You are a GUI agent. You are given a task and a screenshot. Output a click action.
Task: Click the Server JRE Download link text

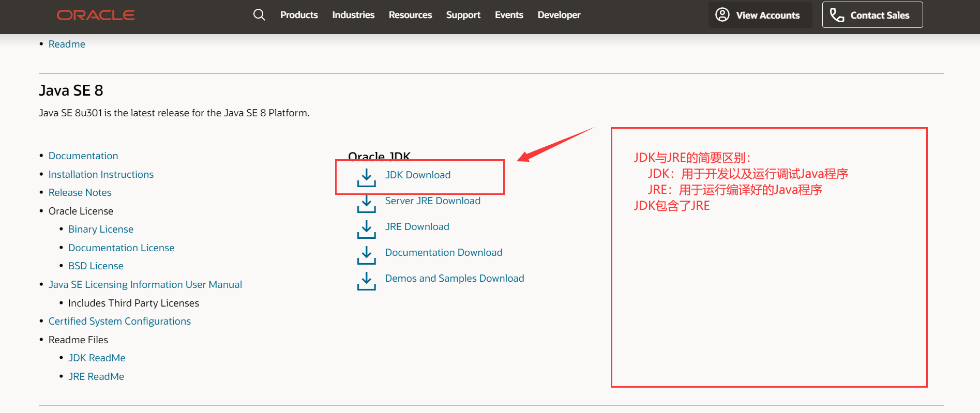(433, 201)
